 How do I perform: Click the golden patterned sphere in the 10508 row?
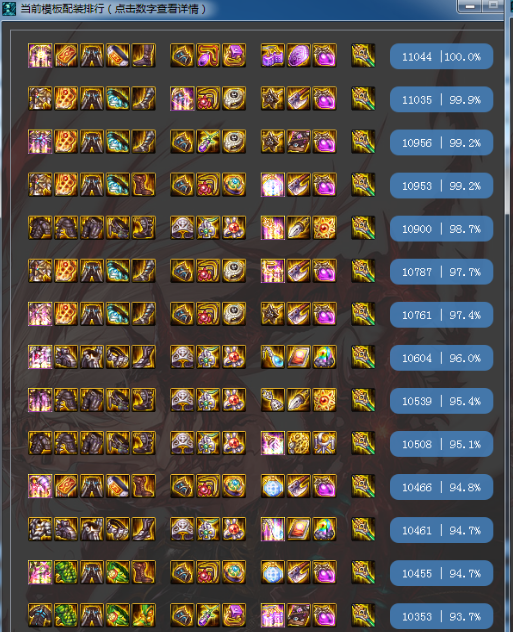[299, 443]
